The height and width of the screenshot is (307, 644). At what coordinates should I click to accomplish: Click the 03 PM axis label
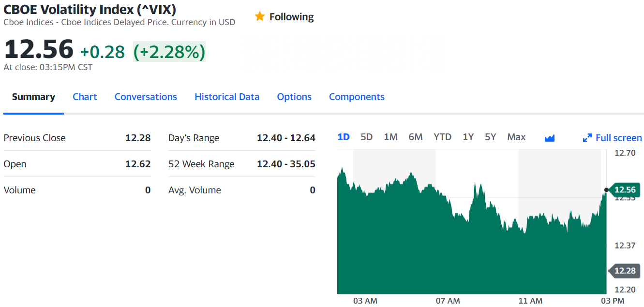coord(613,301)
